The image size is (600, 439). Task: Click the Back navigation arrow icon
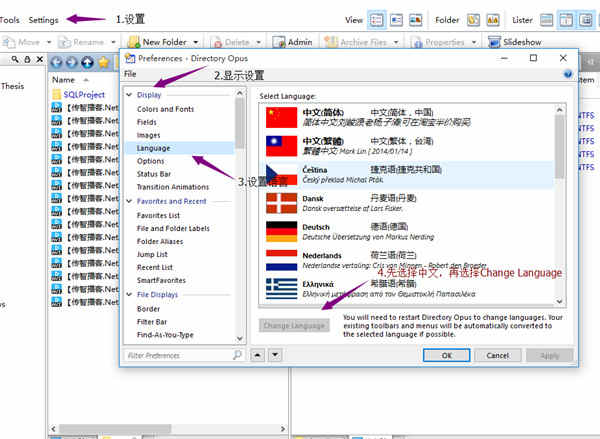click(x=56, y=62)
